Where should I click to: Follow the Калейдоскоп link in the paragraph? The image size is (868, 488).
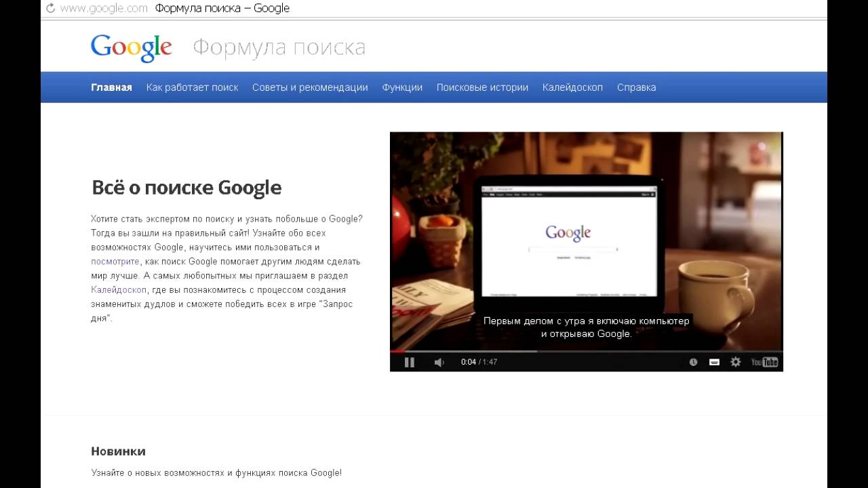[119, 290]
